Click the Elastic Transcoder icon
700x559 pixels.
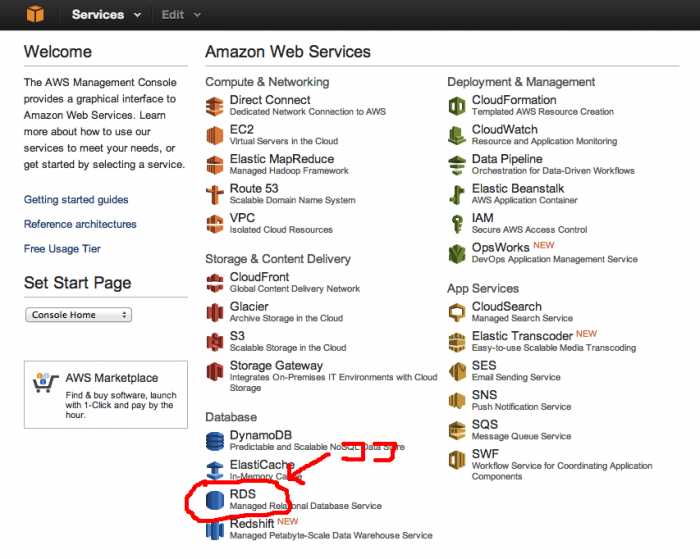(x=457, y=342)
